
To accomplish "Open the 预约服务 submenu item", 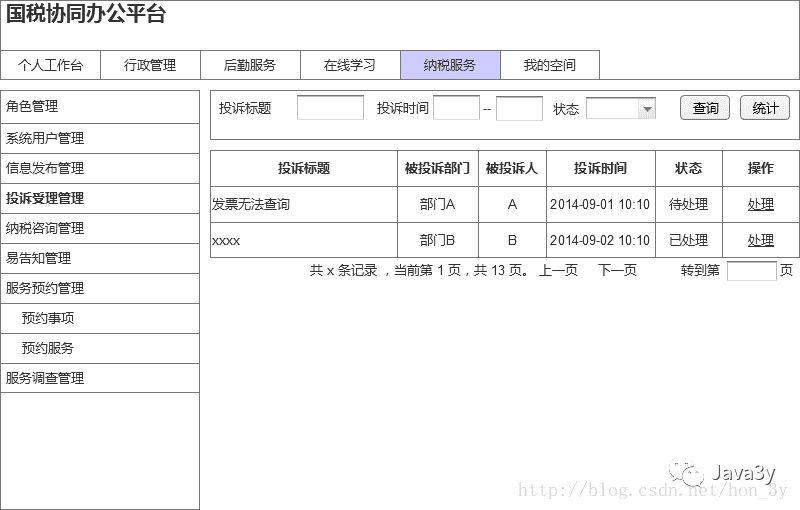I will pyautogui.click(x=100, y=348).
